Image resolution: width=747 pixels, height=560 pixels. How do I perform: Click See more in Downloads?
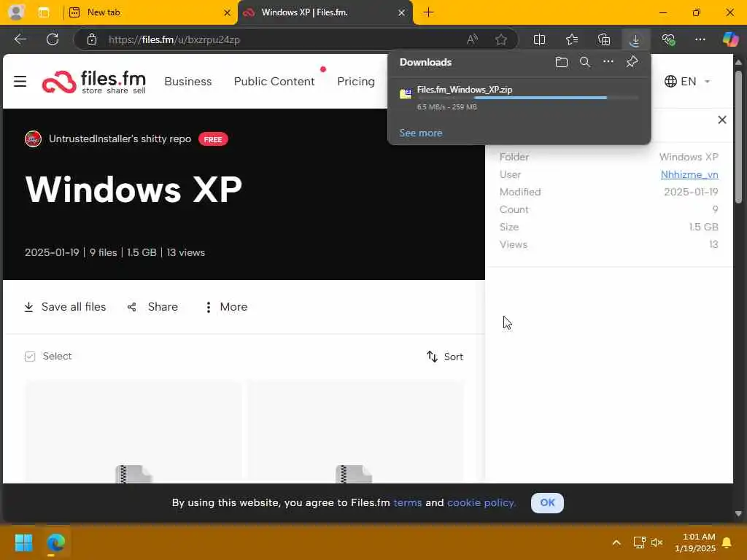421,133
